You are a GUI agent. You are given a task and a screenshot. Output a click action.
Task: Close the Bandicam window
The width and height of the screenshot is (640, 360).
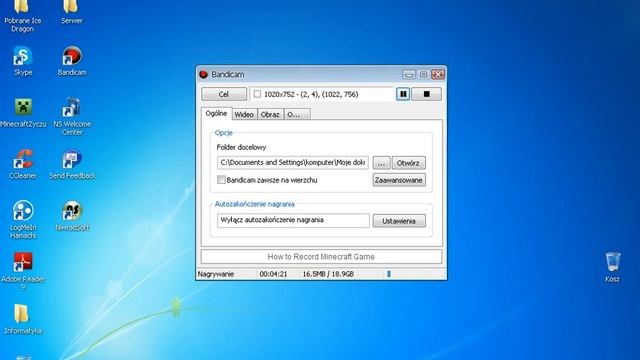[x=438, y=74]
